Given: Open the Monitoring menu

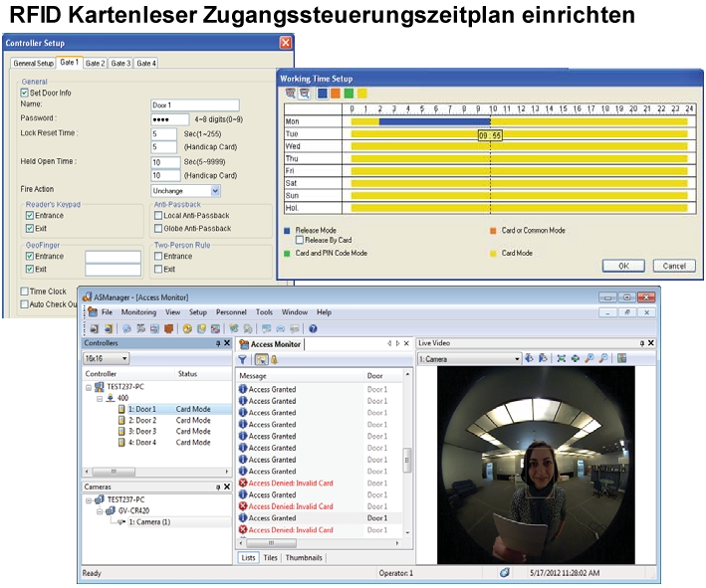Looking at the screenshot, I should 138,311.
